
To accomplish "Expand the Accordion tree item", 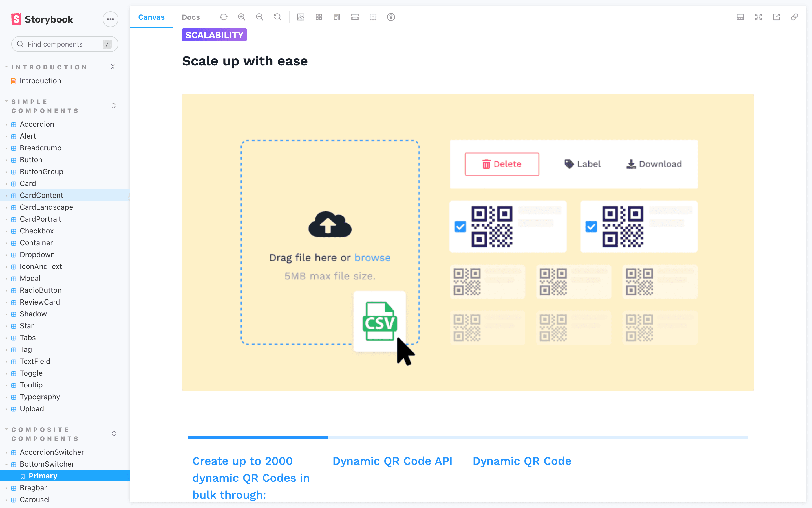I will [6, 124].
